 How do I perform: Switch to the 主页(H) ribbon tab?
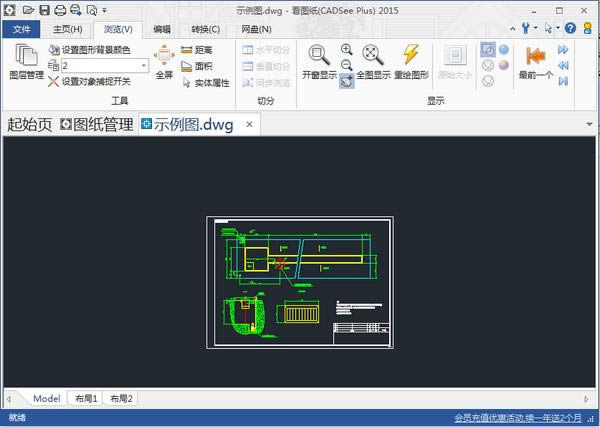tap(68, 29)
